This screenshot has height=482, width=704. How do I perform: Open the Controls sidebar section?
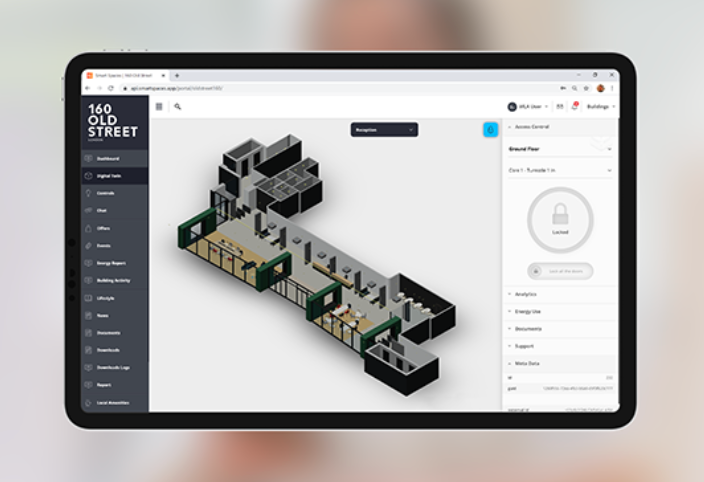tap(114, 193)
